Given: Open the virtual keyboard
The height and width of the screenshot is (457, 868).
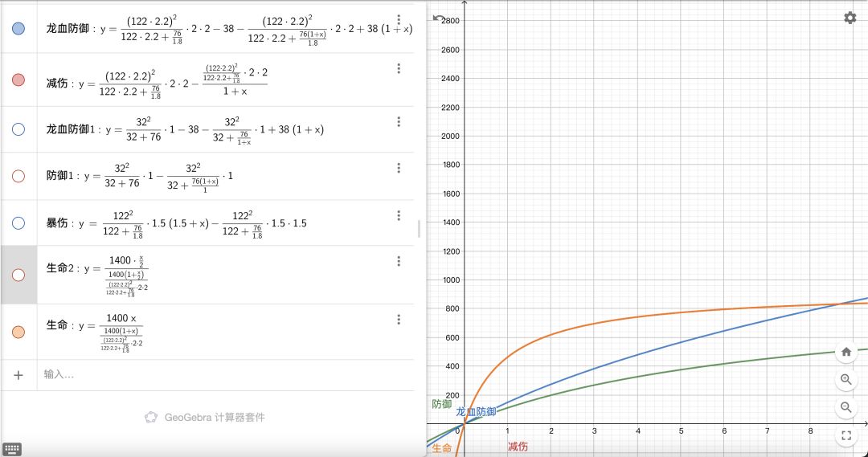Looking at the screenshot, I should coord(11,449).
